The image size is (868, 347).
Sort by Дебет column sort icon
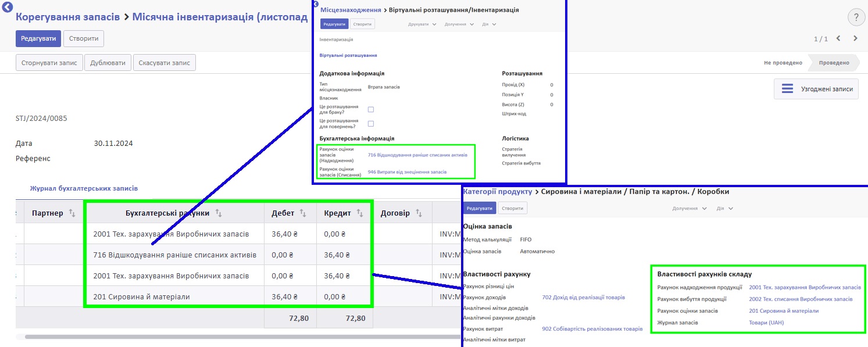[x=303, y=213]
